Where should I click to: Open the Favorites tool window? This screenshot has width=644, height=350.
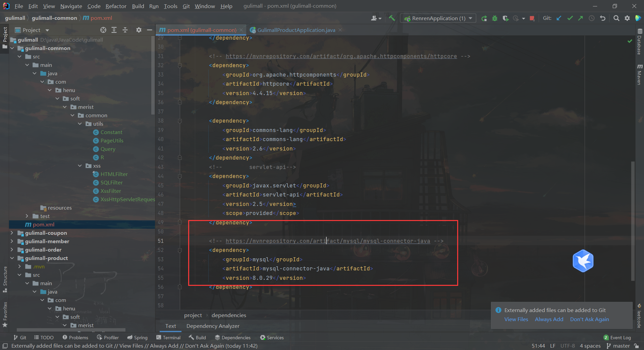[5, 315]
